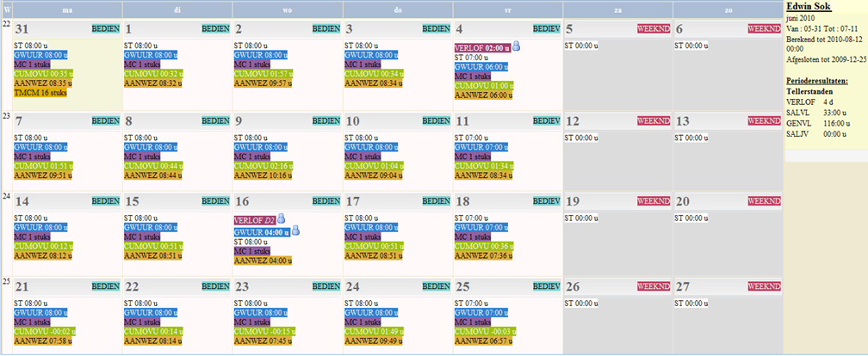Select the 'vr' column header
The height and width of the screenshot is (356, 868).
pos(508,9)
